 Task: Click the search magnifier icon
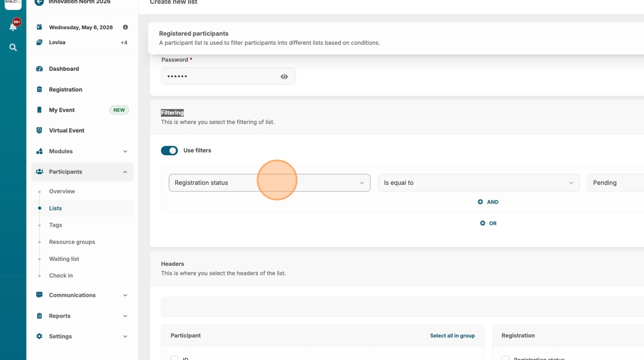tap(13, 48)
